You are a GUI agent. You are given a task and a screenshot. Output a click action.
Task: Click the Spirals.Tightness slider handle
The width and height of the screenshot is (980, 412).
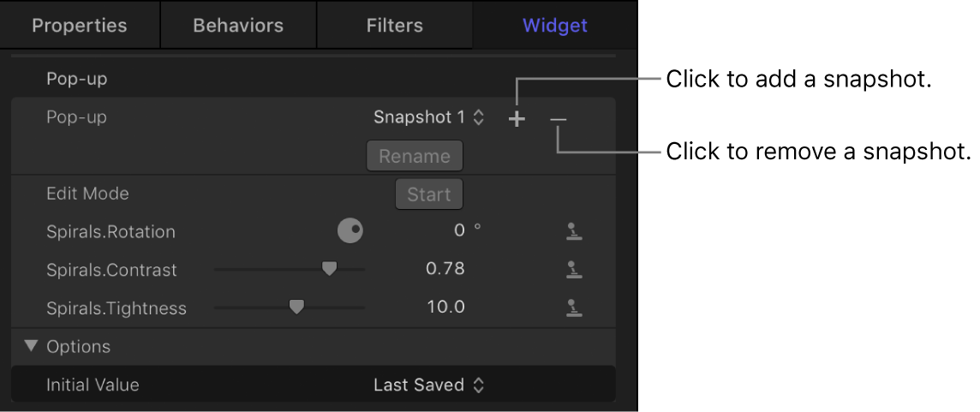tap(296, 307)
